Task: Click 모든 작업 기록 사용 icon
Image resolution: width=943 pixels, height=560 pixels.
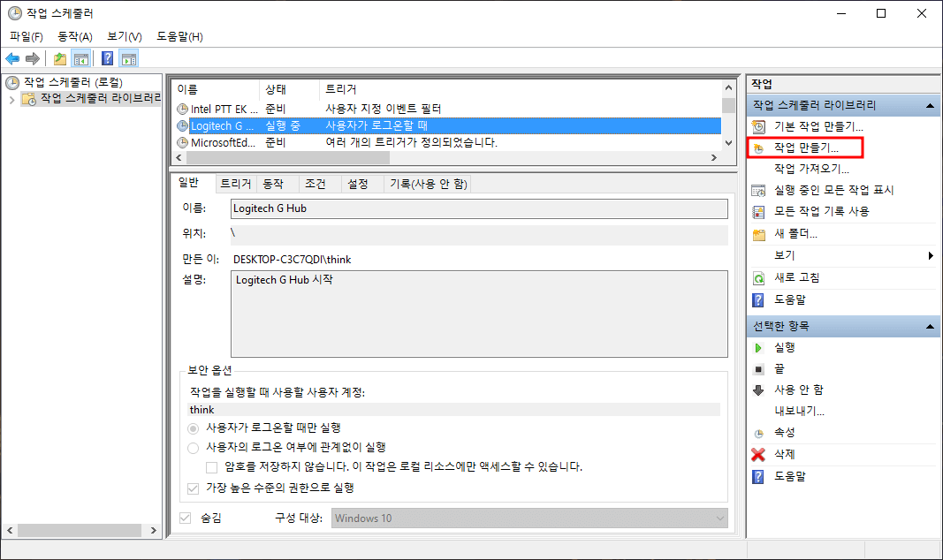Action: pos(759,212)
